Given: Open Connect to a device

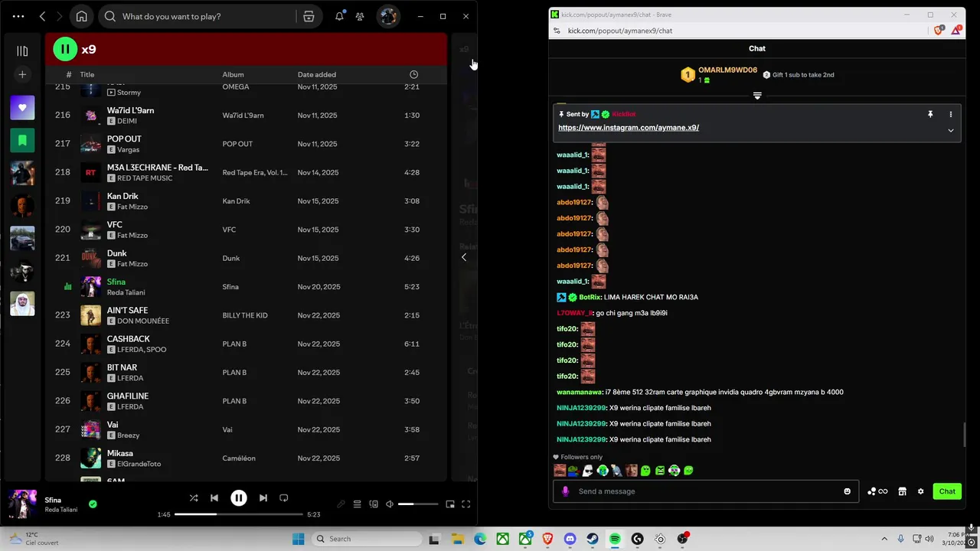Looking at the screenshot, I should tap(374, 504).
